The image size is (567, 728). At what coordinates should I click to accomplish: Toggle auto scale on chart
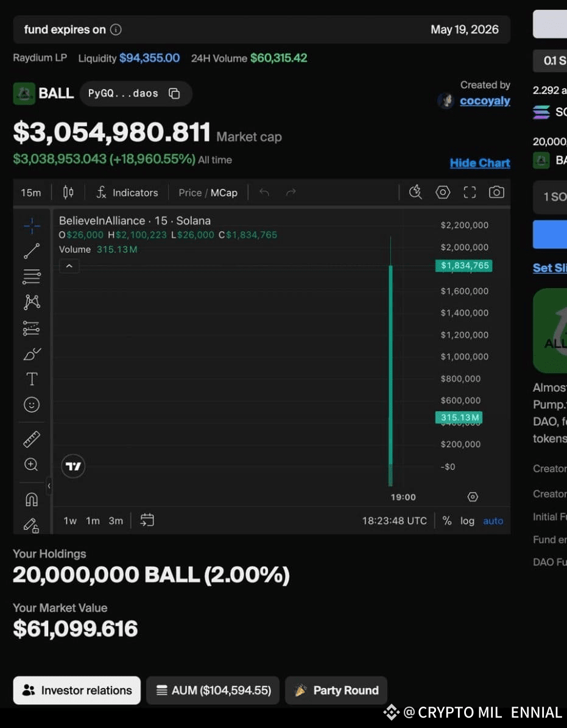[x=493, y=521]
